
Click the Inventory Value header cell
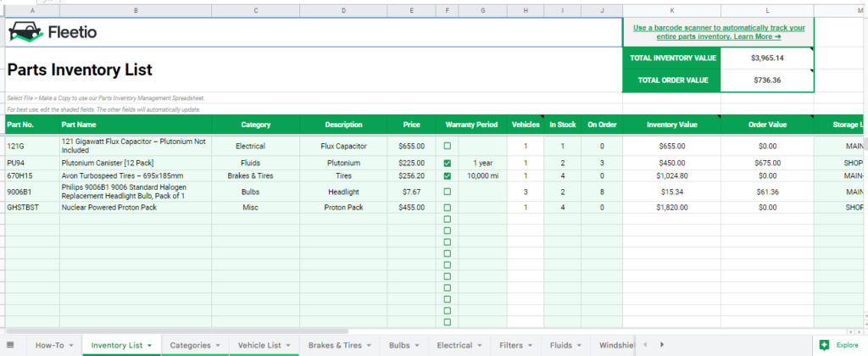pyautogui.click(x=671, y=125)
